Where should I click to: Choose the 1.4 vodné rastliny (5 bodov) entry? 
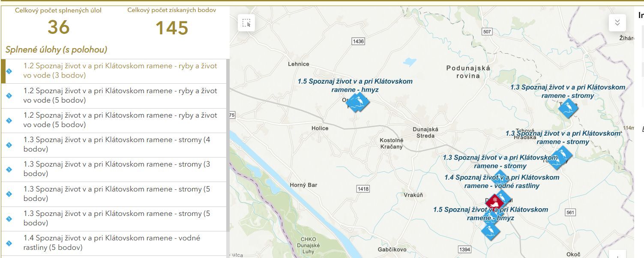pyautogui.click(x=111, y=243)
